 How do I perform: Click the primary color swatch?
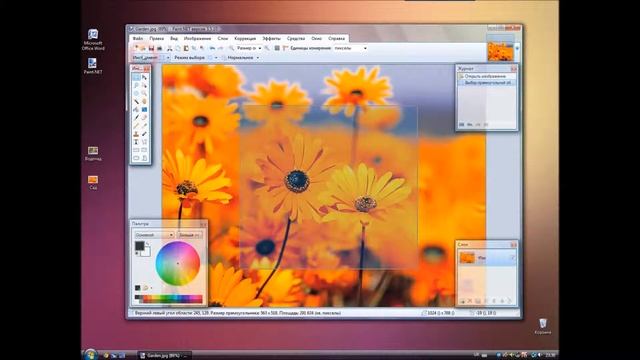coord(140,245)
